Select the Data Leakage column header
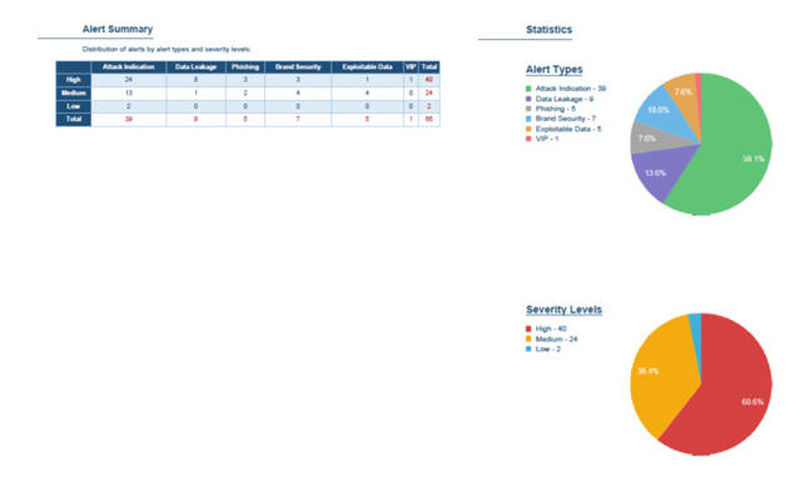This screenshot has width=800, height=485. click(x=196, y=66)
